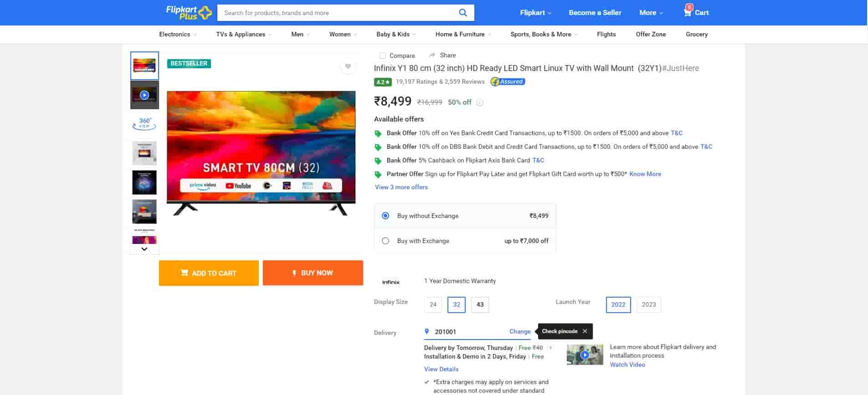The width and height of the screenshot is (868, 395).
Task: Open the Offer Zone menu item
Action: [x=650, y=35]
